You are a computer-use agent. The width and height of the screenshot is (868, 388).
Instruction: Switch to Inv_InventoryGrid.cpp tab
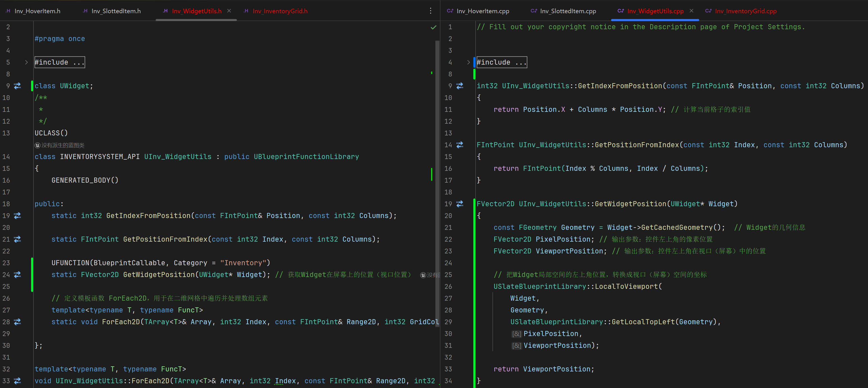tap(745, 11)
